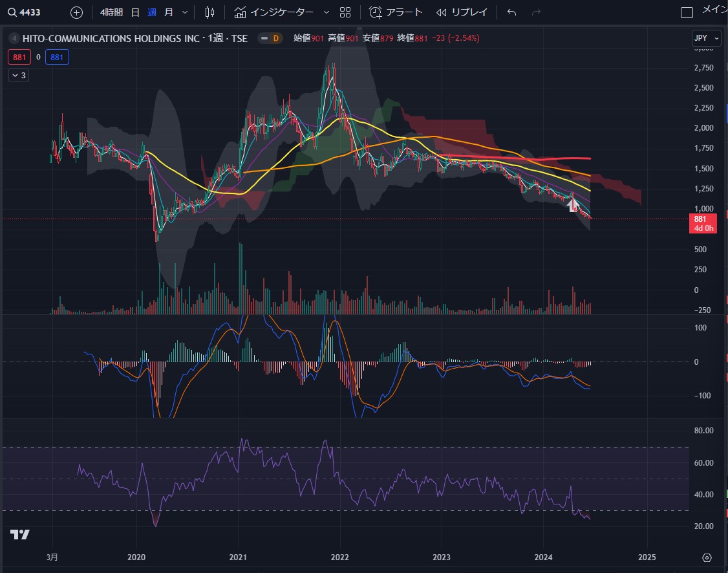Click the 20.00 RSI scale label
The image size is (728, 573).
704,526
